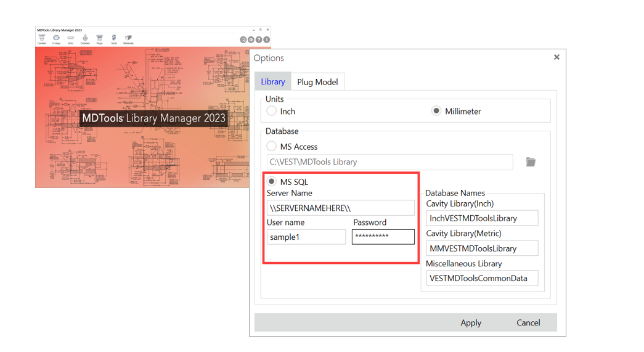Switch to the Plug Model tab

click(317, 82)
